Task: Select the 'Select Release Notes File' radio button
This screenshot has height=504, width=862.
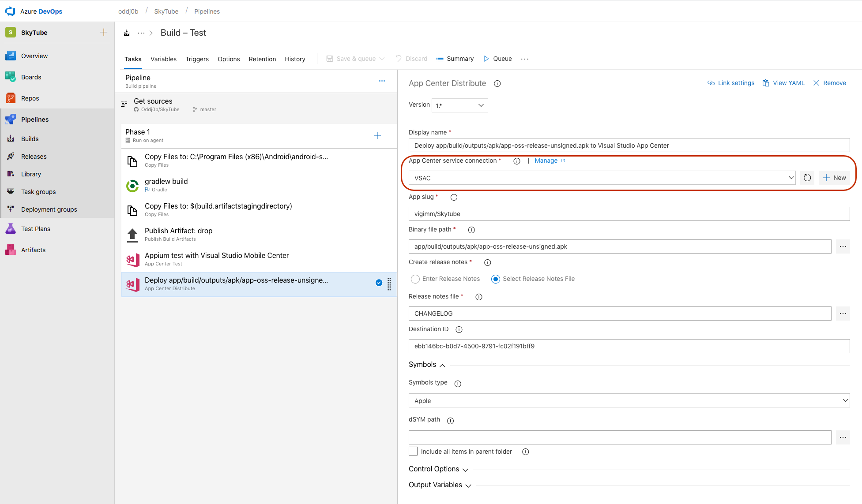Action: pyautogui.click(x=495, y=278)
